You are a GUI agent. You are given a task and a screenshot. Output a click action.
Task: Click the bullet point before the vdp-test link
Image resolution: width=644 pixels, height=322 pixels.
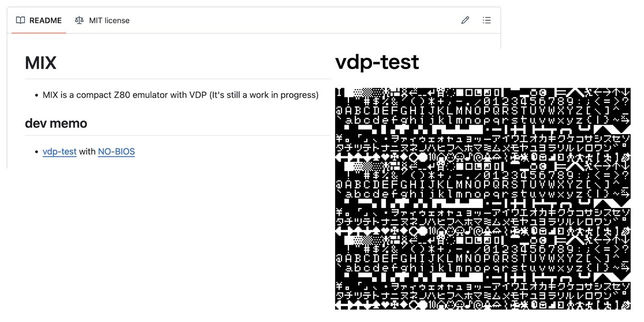click(x=36, y=152)
